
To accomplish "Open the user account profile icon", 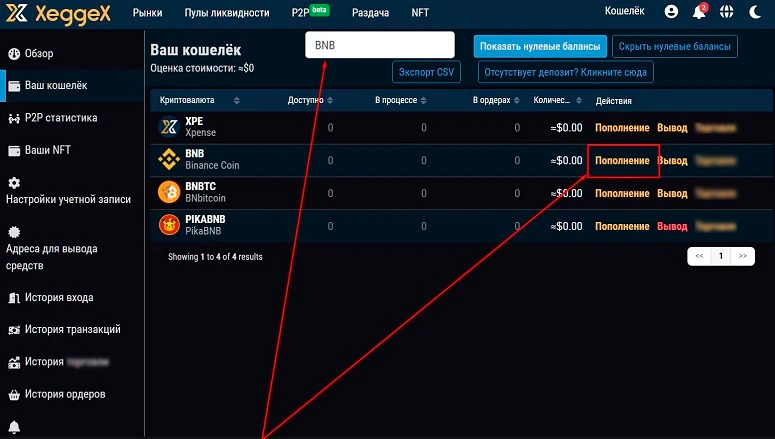I will click(671, 12).
